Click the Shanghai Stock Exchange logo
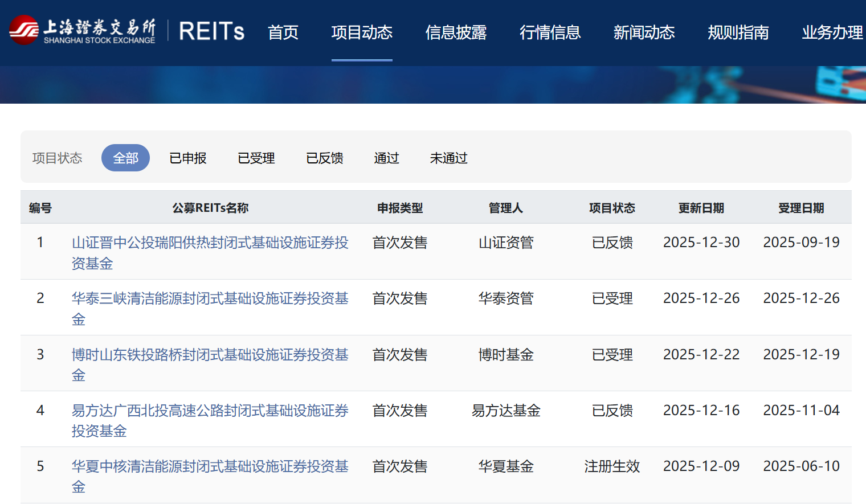This screenshot has height=504, width=866. [82, 31]
